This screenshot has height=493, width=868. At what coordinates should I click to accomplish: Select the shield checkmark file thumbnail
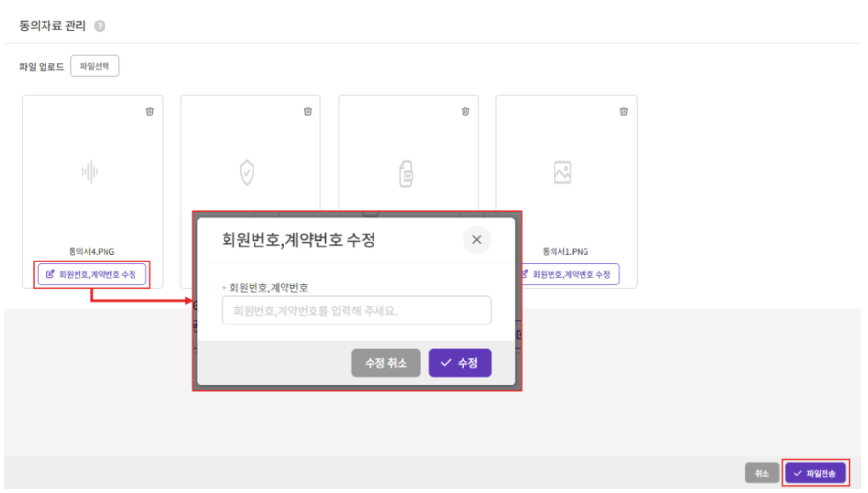tap(247, 172)
